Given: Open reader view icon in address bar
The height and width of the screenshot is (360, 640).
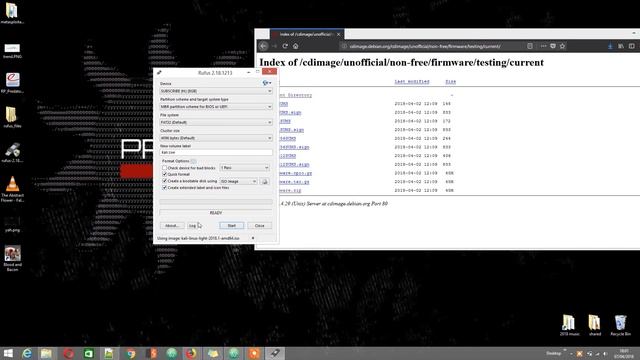Looking at the screenshot, I should pos(530,46).
